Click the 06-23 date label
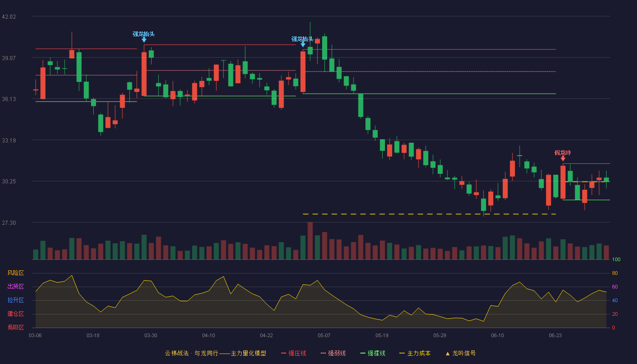The width and height of the screenshot is (637, 364). tap(555, 335)
